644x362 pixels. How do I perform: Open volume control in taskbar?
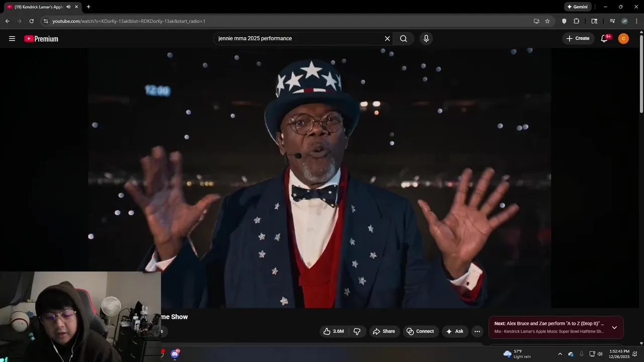[600, 354]
